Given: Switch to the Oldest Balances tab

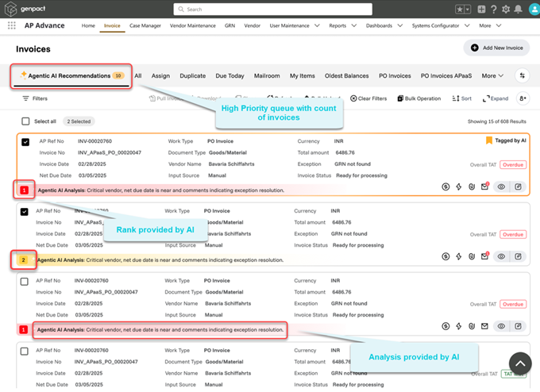Looking at the screenshot, I should [346, 75].
